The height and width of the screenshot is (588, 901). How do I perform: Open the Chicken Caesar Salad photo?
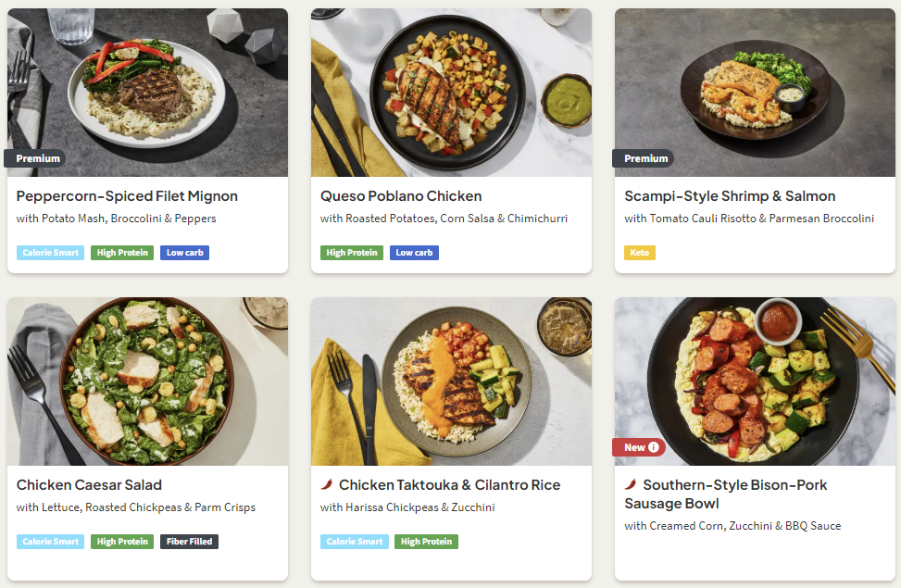coord(147,382)
